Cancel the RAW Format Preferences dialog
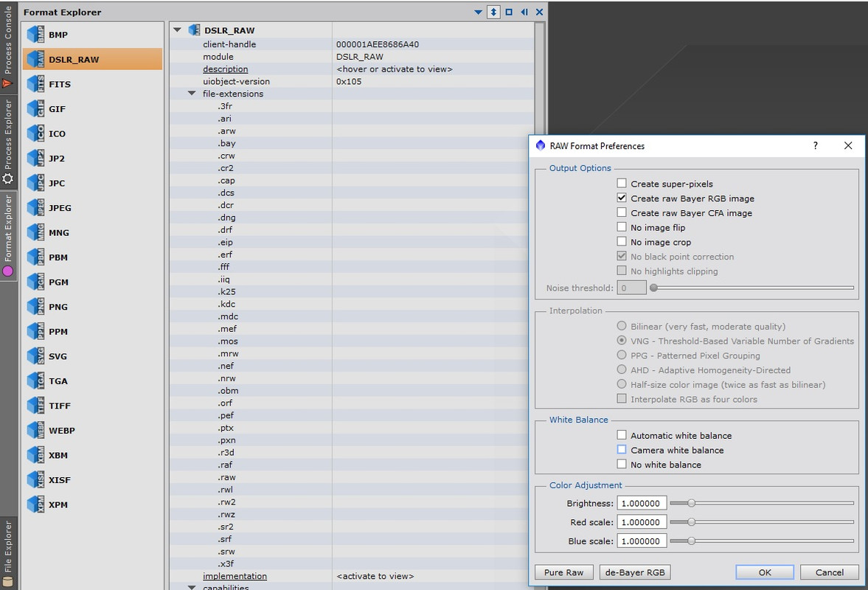The height and width of the screenshot is (590, 868). 829,572
